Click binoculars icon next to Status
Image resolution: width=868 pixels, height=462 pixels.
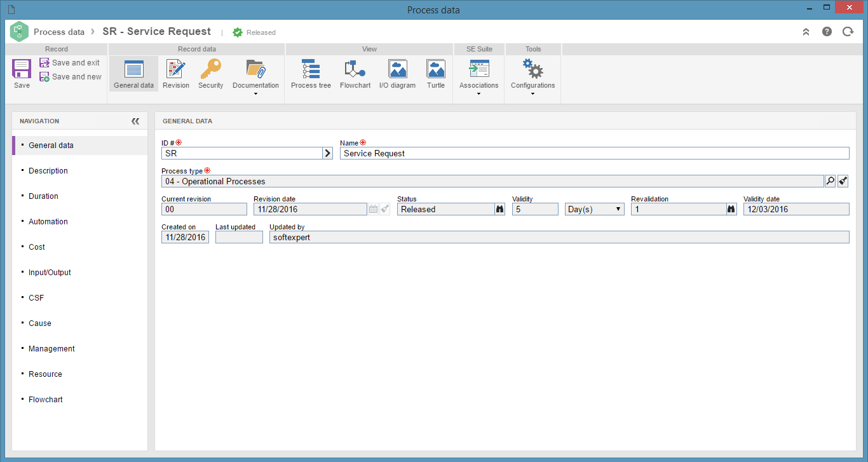click(x=500, y=209)
